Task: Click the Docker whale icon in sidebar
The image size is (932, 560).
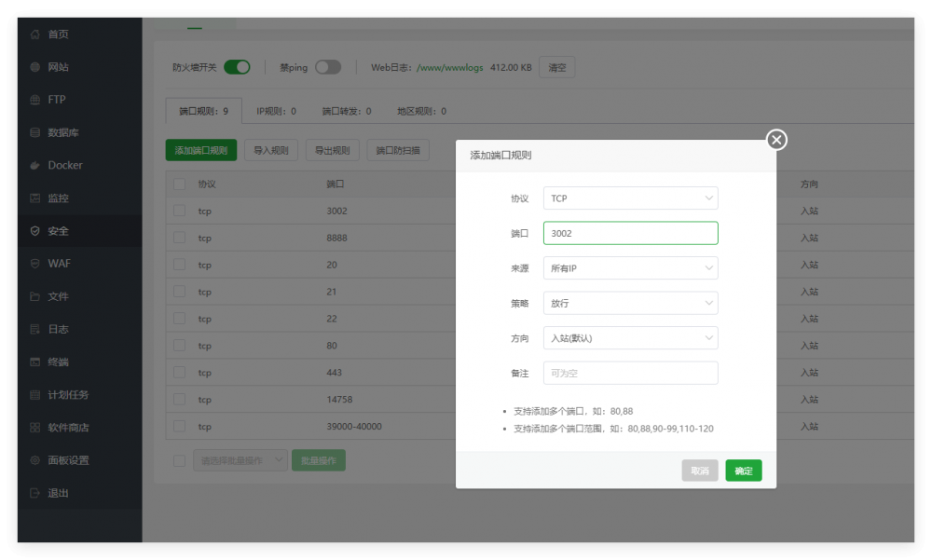Action: (x=34, y=165)
